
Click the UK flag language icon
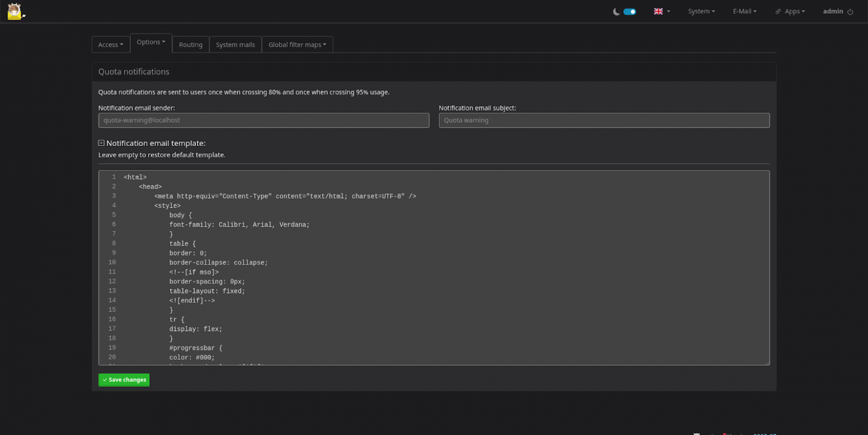point(658,11)
